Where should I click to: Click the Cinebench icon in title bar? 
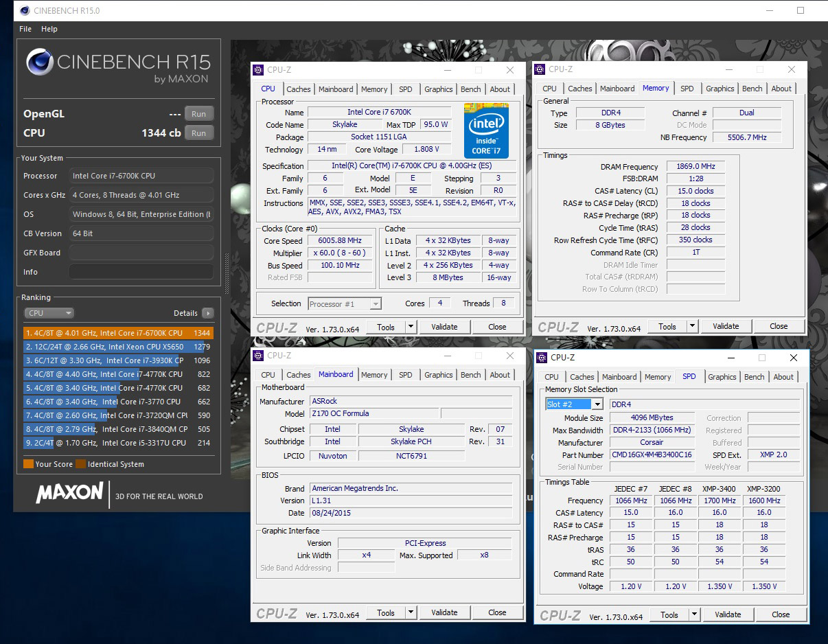(25, 11)
